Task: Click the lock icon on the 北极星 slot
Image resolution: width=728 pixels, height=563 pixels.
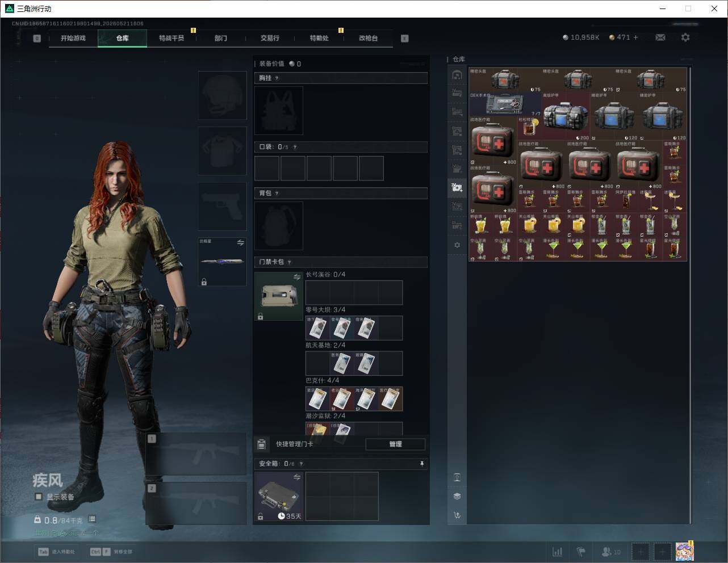Action: (204, 281)
